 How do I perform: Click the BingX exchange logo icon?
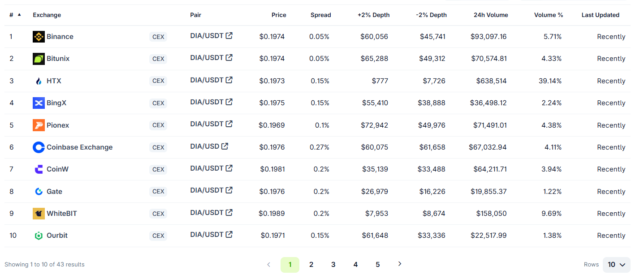click(x=39, y=103)
